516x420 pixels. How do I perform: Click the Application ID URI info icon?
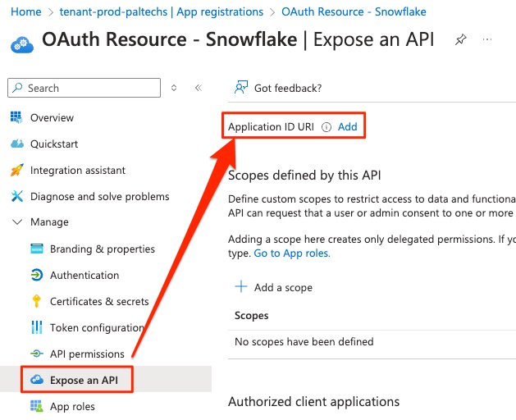click(x=326, y=127)
